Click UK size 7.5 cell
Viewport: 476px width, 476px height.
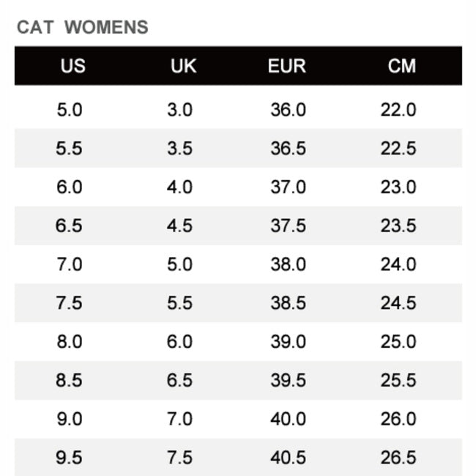[179, 458]
